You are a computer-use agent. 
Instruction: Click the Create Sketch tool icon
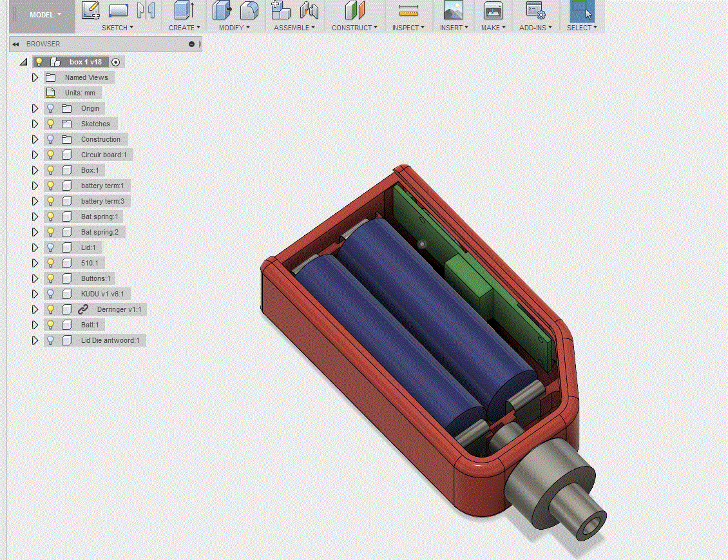(x=91, y=10)
